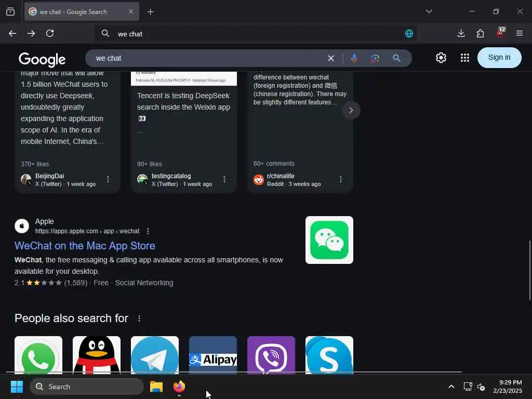The image size is (532, 399).
Task: Open File Explorer from the taskbar
Action: [156, 387]
